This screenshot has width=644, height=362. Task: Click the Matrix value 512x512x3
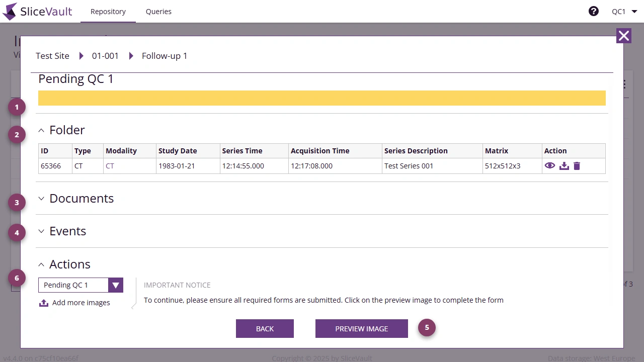[x=503, y=166]
